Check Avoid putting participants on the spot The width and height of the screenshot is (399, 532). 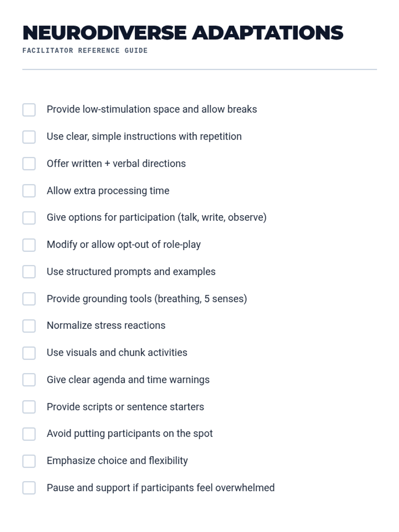pyautogui.click(x=29, y=434)
